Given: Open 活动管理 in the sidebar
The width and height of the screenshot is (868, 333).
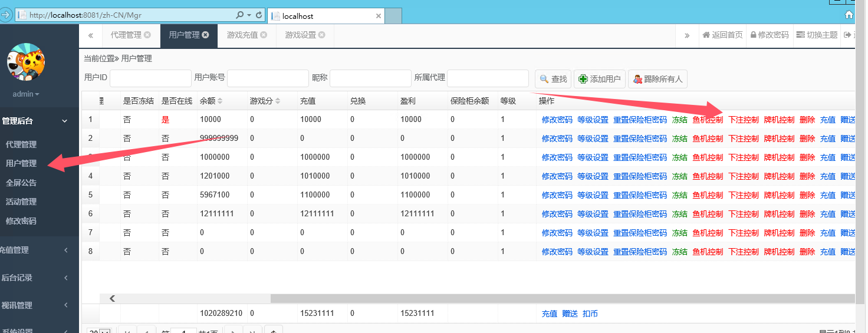Looking at the screenshot, I should [21, 202].
